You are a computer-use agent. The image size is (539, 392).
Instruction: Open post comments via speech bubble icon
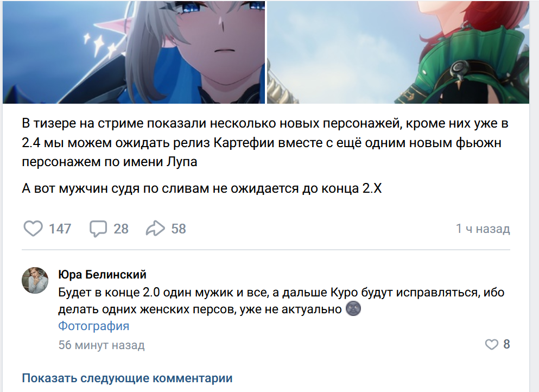point(98,229)
